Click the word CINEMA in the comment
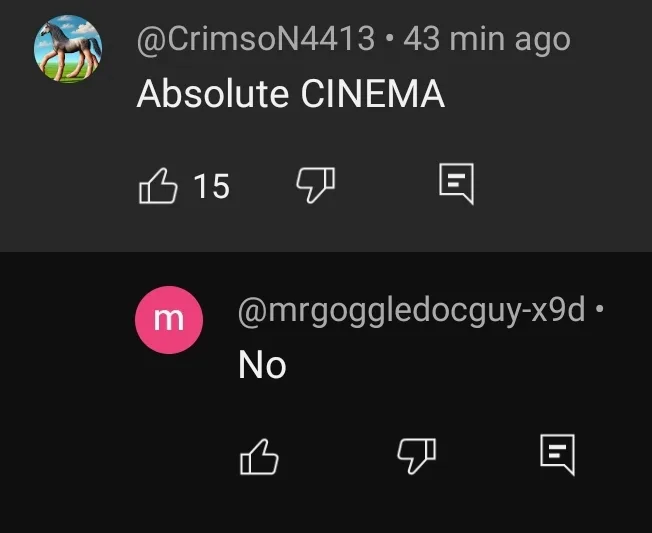 [373, 94]
